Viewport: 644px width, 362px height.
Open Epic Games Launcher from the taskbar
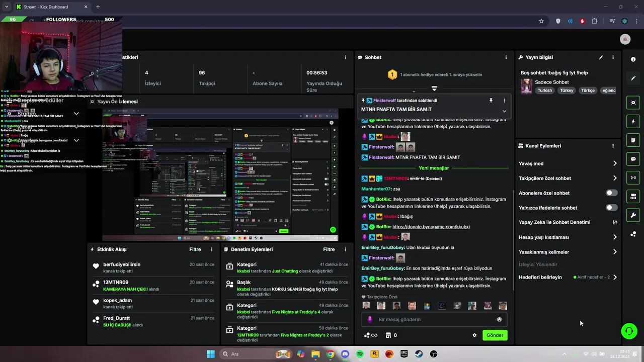[x=404, y=354]
